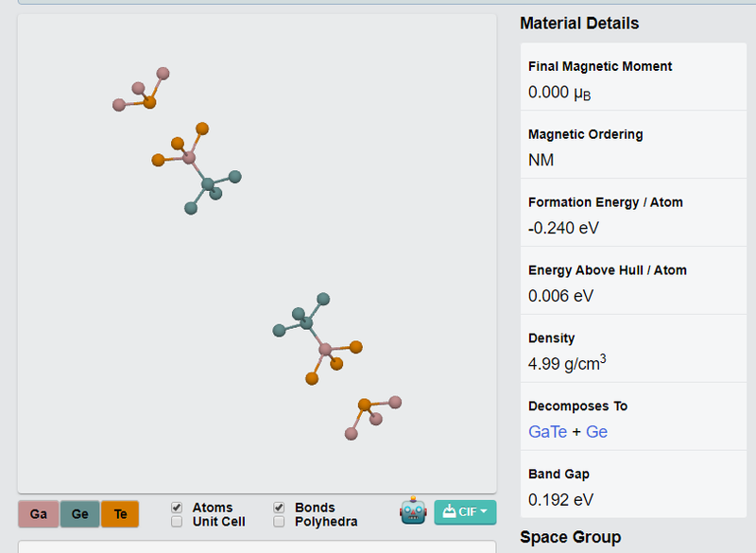
Task: Click the Energy Above Hull / Atom label
Action: coord(607,270)
